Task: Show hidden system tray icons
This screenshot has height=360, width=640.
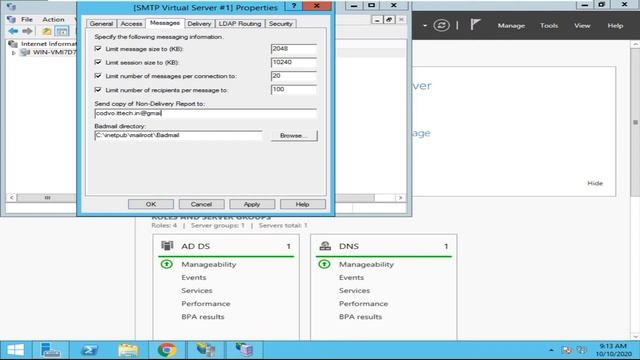Action: pyautogui.click(x=551, y=350)
